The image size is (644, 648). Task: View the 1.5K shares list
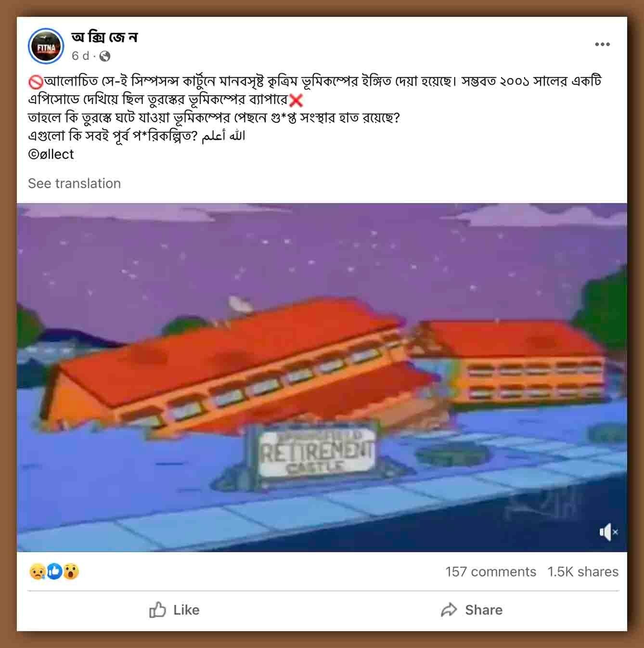click(x=583, y=571)
